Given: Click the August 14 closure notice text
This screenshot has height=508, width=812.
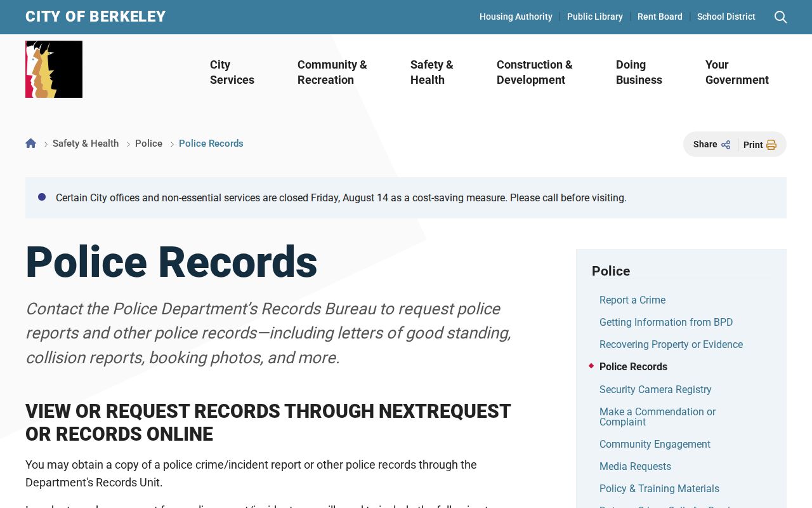Looking at the screenshot, I should click(x=341, y=197).
